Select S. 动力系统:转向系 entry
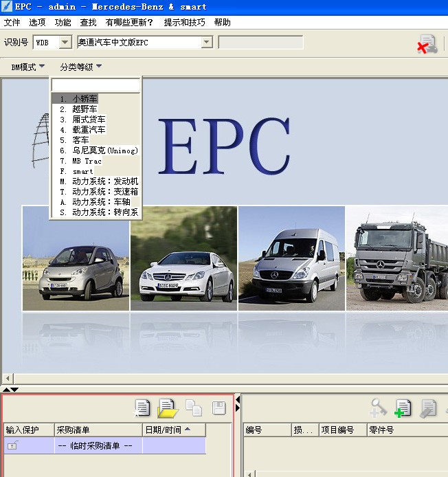This screenshot has height=477, width=448. coord(96,212)
